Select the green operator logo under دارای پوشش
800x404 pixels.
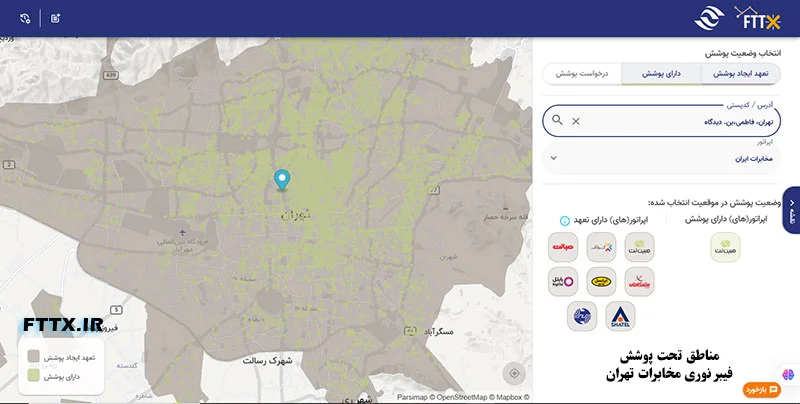(725, 247)
